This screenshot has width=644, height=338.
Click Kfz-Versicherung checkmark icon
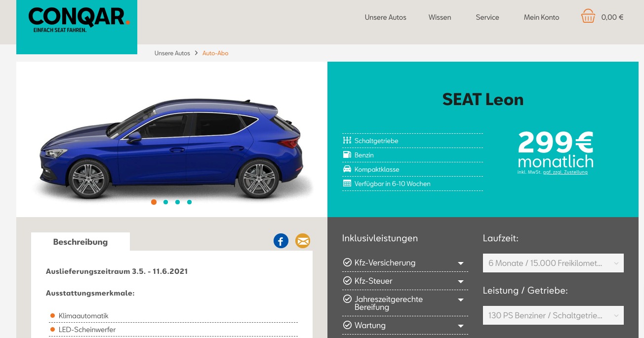tap(347, 263)
